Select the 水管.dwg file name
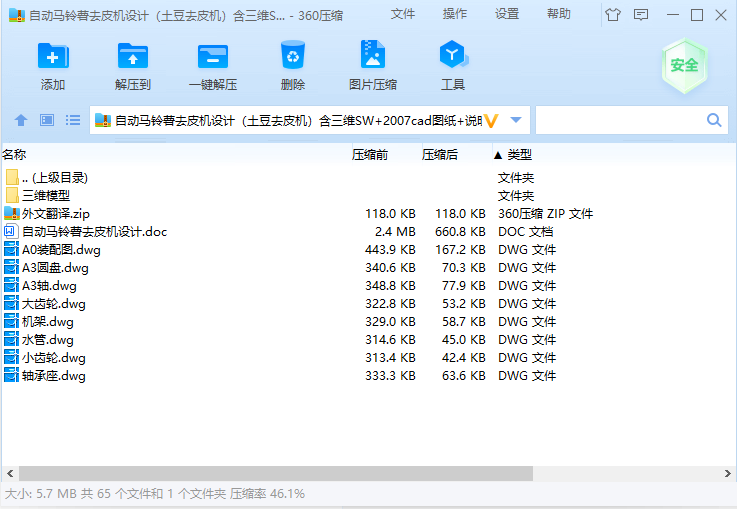 [48, 340]
